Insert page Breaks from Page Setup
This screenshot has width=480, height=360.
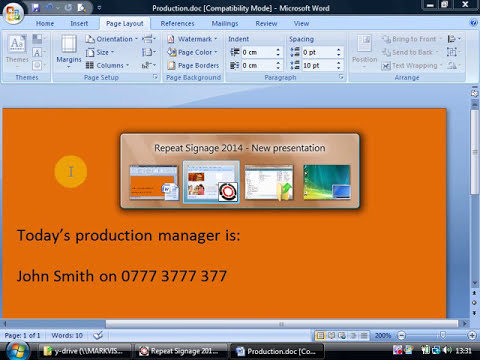coord(149,39)
